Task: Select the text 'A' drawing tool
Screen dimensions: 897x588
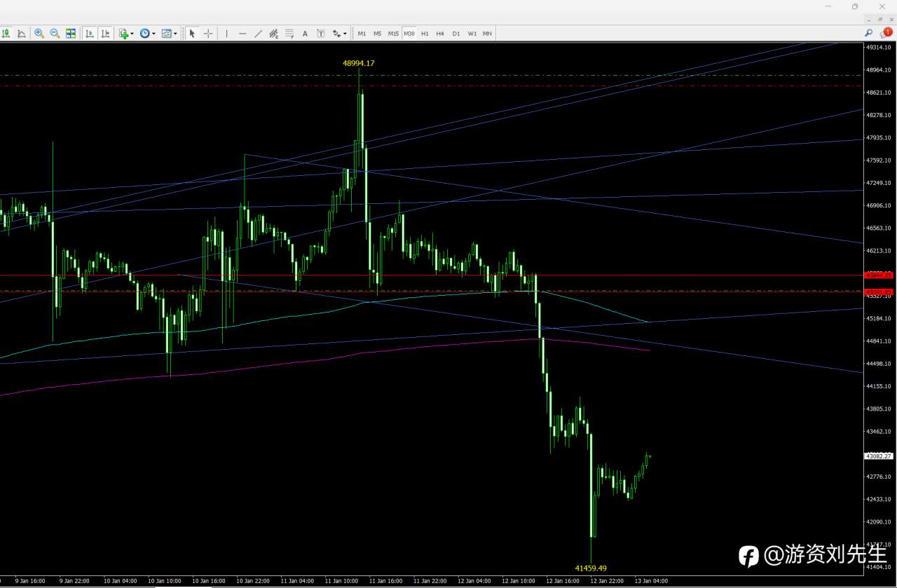Action: pos(305,33)
